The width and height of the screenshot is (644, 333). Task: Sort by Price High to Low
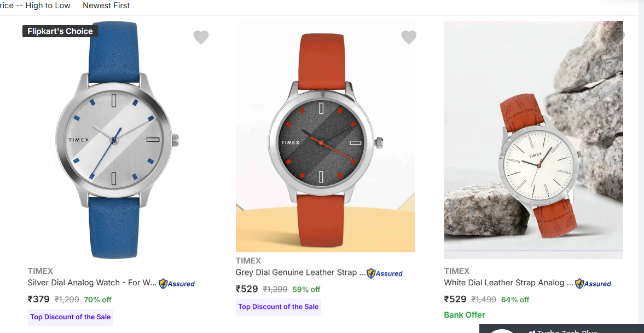coord(35,5)
